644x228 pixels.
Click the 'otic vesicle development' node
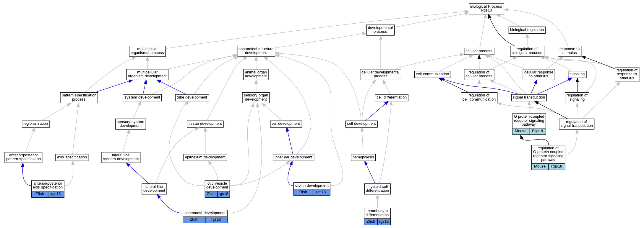[x=217, y=186]
